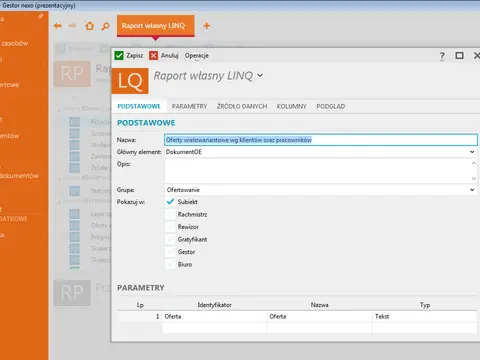
Task: Select the Oferta cell under Nazwa
Action: (320, 316)
